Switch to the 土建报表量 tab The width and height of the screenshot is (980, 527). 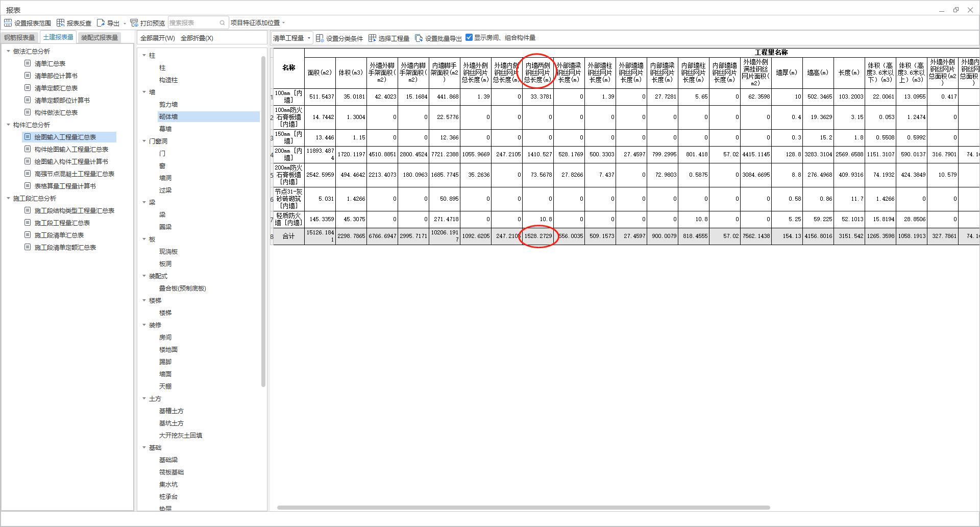58,37
